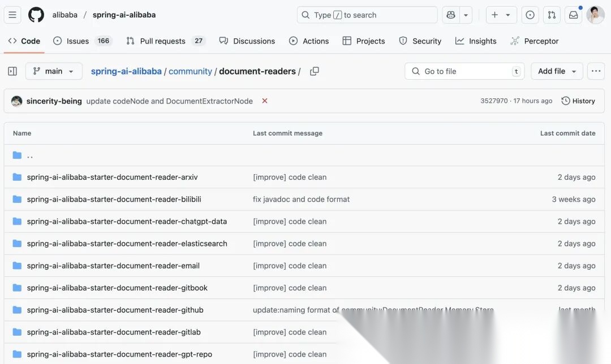Open the reader-chatgpt-data folder

tap(127, 222)
